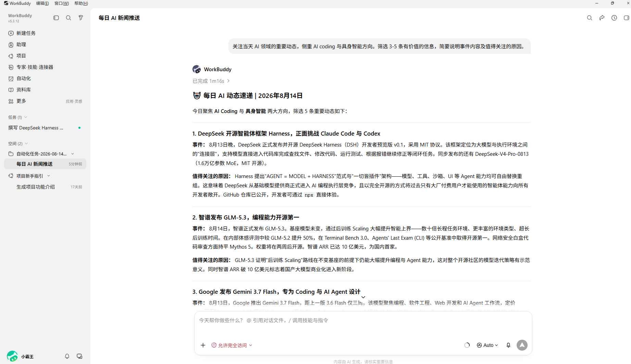The width and height of the screenshot is (631, 364).
Task: Open the 窗口(W) menu
Action: coord(62,3)
